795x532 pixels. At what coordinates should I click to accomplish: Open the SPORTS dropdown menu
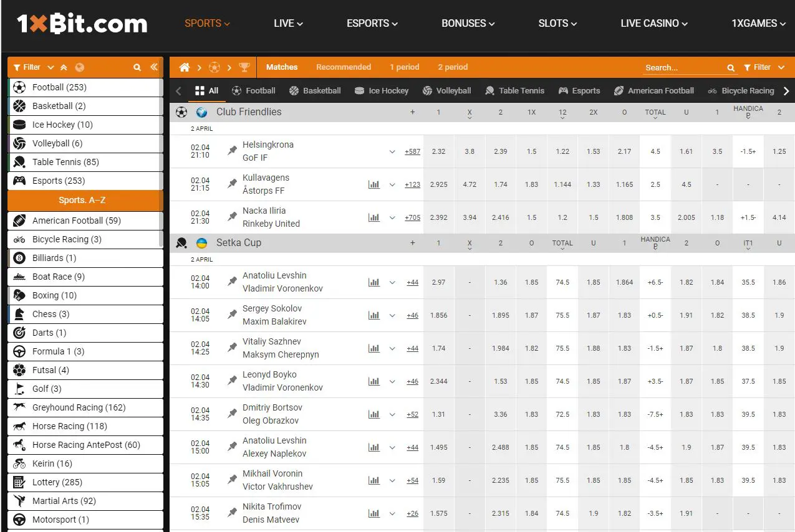point(208,23)
